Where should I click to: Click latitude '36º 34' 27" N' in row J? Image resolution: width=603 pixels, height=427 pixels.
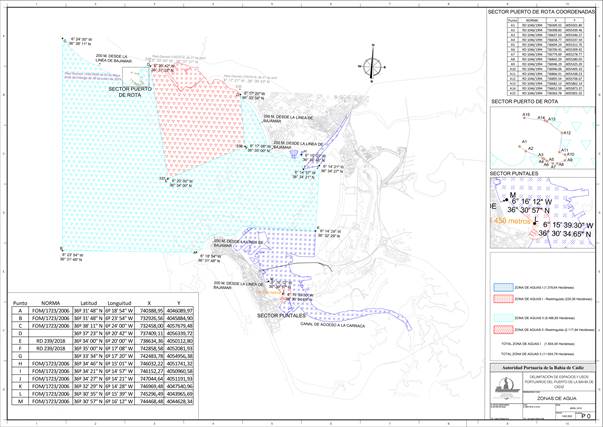pyautogui.click(x=88, y=379)
